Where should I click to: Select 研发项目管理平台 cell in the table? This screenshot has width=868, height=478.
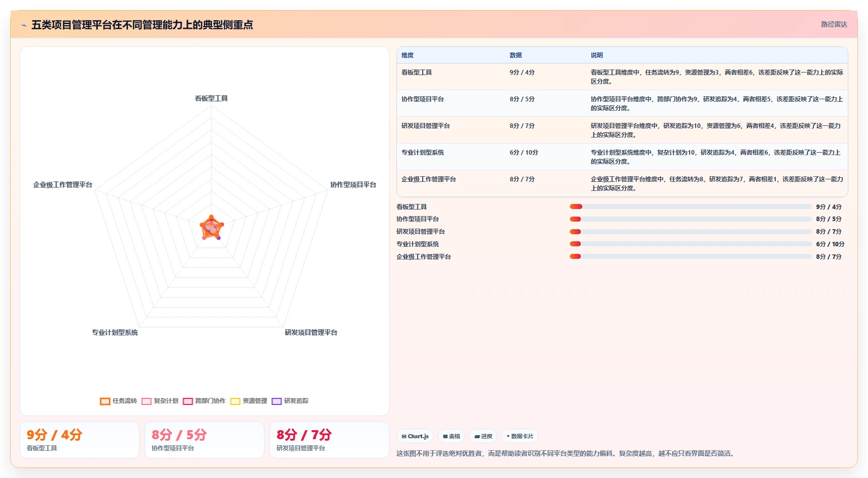(x=426, y=126)
